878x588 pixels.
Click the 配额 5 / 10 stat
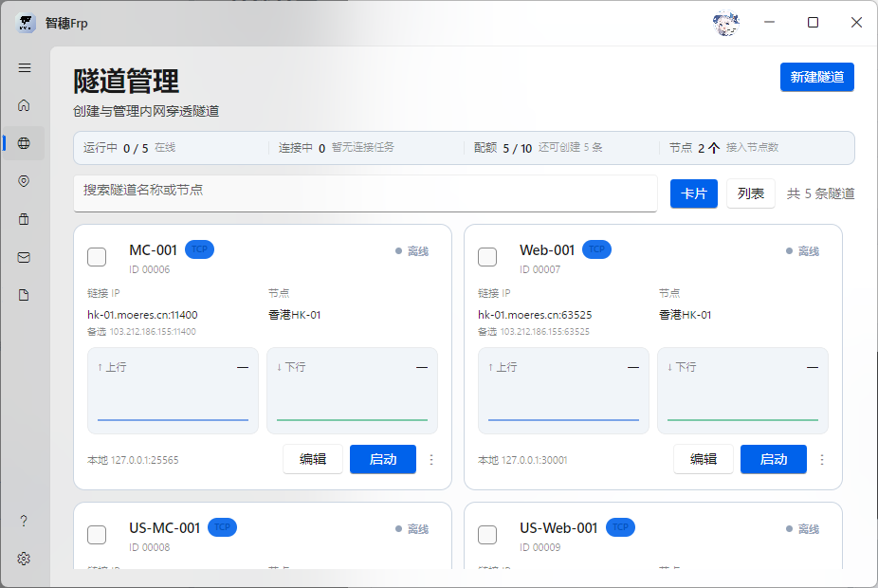point(503,148)
